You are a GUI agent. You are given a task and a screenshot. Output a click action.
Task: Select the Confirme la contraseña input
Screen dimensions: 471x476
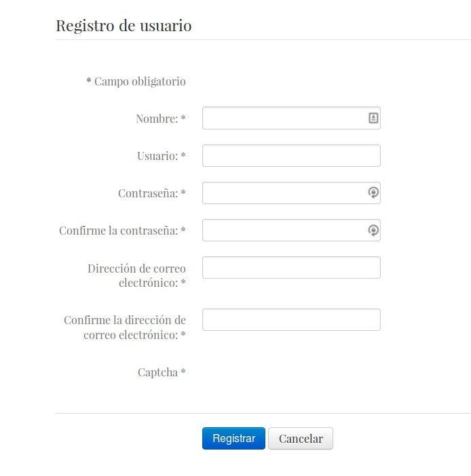(x=291, y=230)
